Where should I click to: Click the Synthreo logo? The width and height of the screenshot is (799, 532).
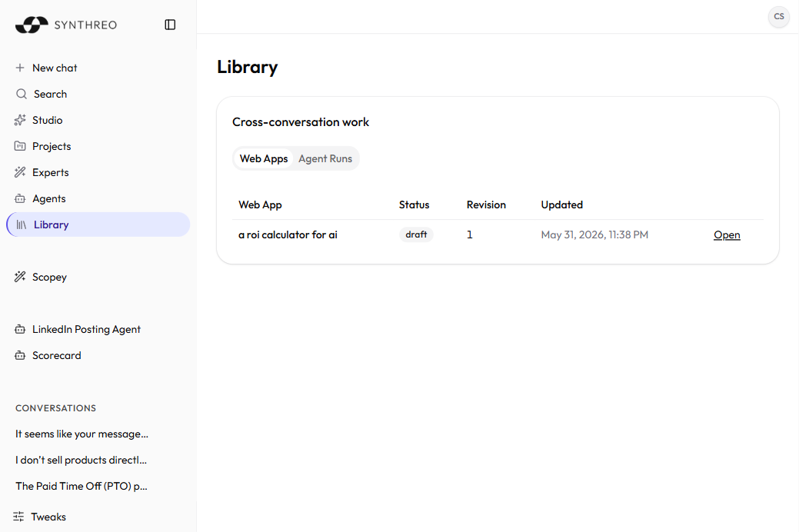click(x=66, y=25)
